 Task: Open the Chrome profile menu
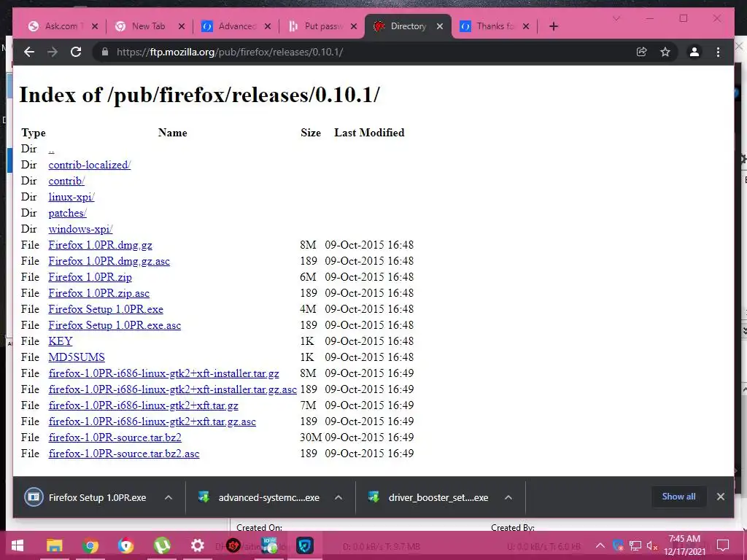coord(694,52)
